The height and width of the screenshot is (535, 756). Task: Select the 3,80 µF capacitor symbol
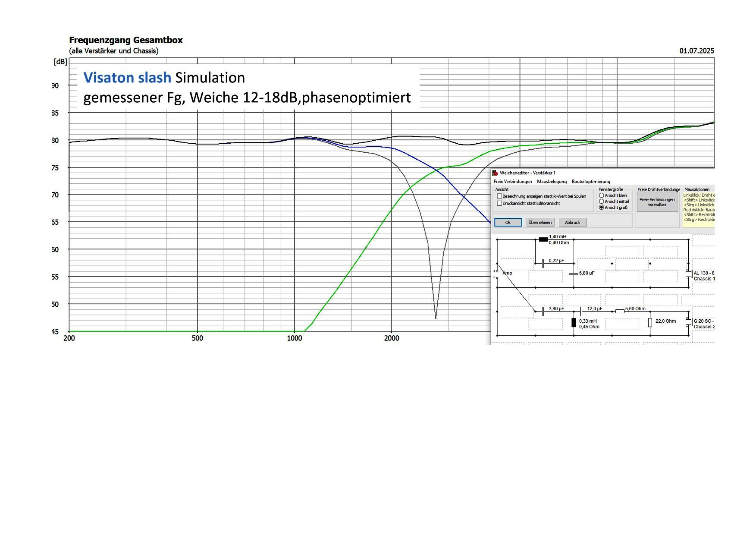(x=543, y=311)
